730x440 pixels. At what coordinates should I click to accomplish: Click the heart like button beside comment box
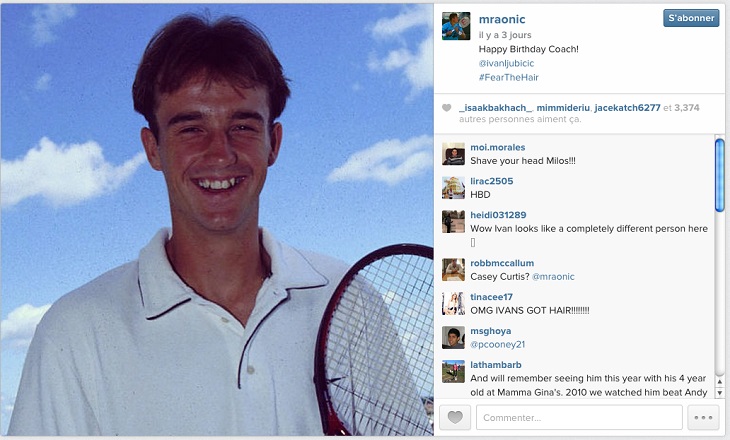click(x=455, y=418)
